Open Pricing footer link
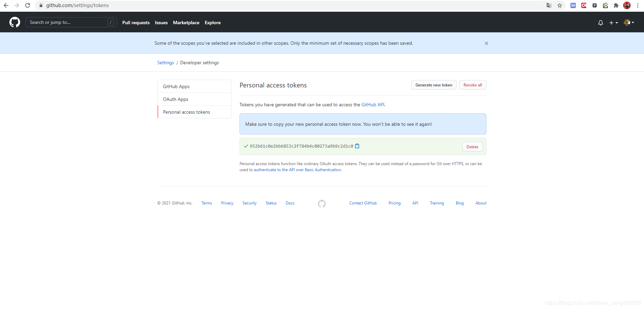Image resolution: width=644 pixels, height=309 pixels. [x=394, y=203]
